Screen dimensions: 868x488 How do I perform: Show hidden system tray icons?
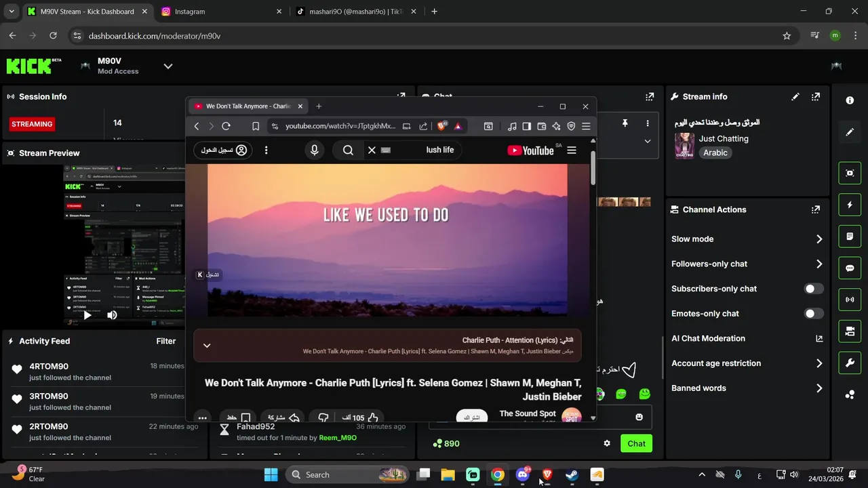pos(702,474)
